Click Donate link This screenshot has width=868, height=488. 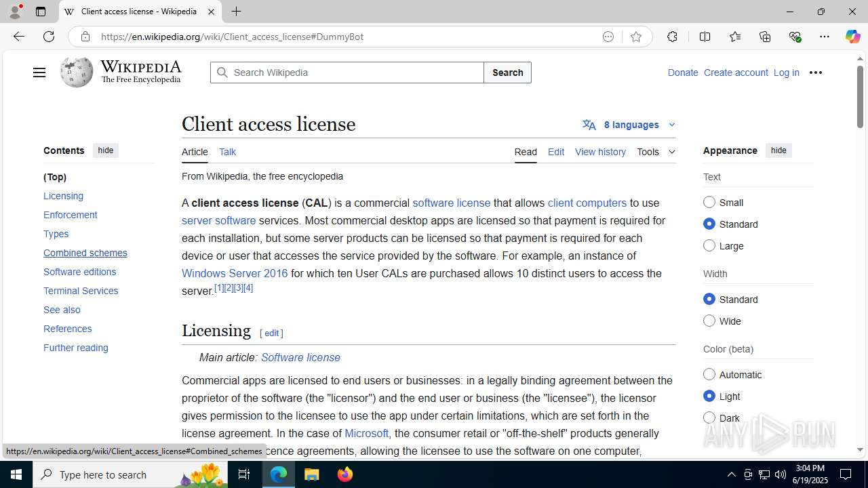tap(683, 73)
